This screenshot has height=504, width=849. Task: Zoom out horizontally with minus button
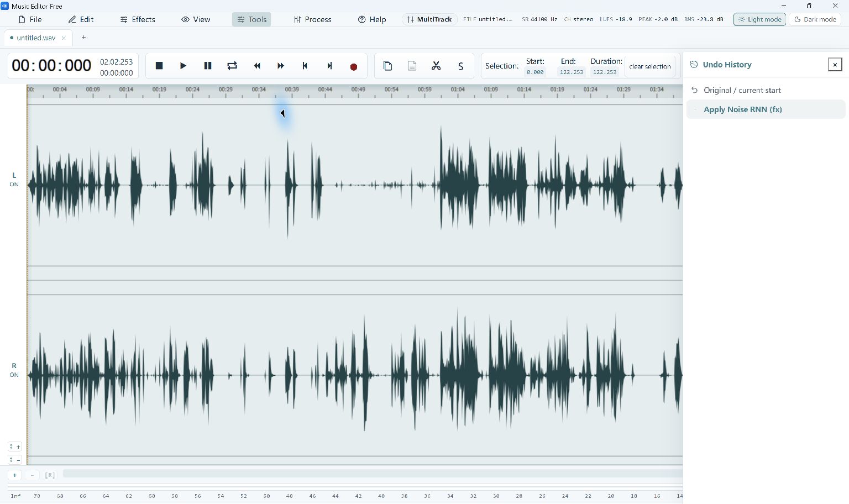tap(32, 475)
